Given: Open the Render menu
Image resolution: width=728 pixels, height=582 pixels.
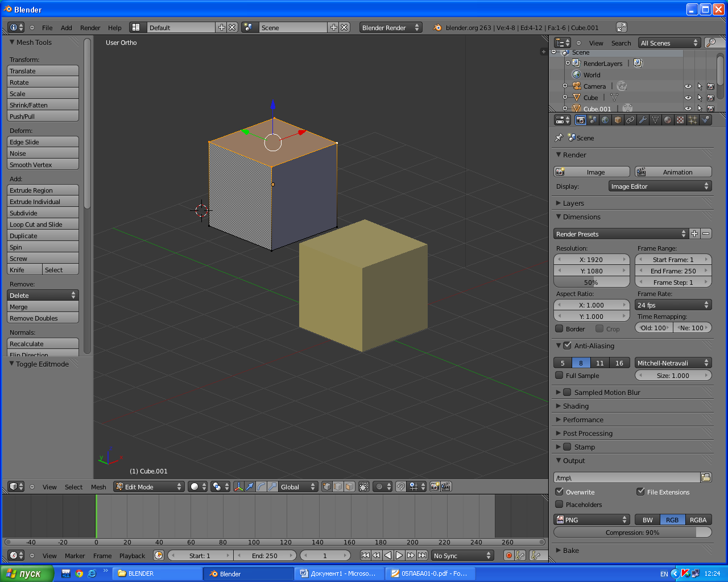Looking at the screenshot, I should (90, 27).
